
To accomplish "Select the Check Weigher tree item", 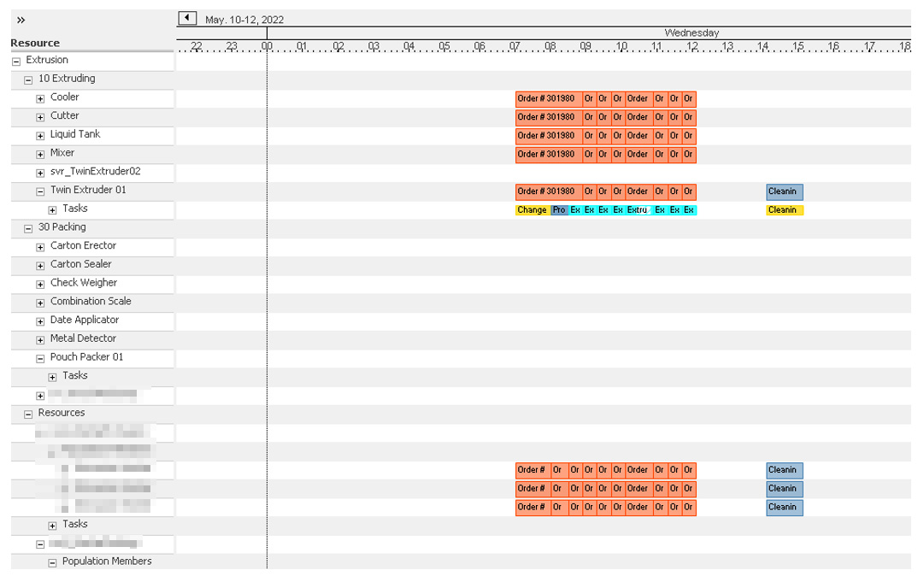I will [x=83, y=283].
